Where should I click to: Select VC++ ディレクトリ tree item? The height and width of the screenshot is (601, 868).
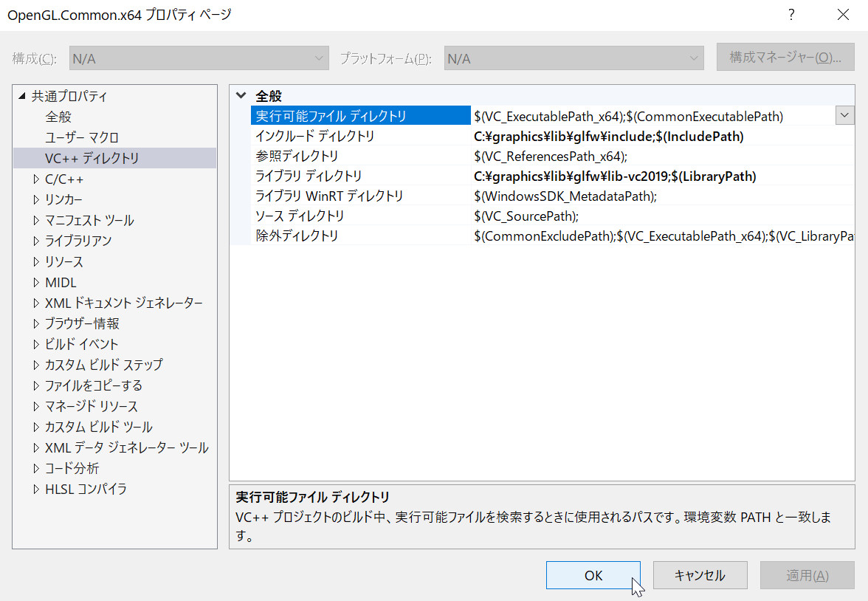92,158
